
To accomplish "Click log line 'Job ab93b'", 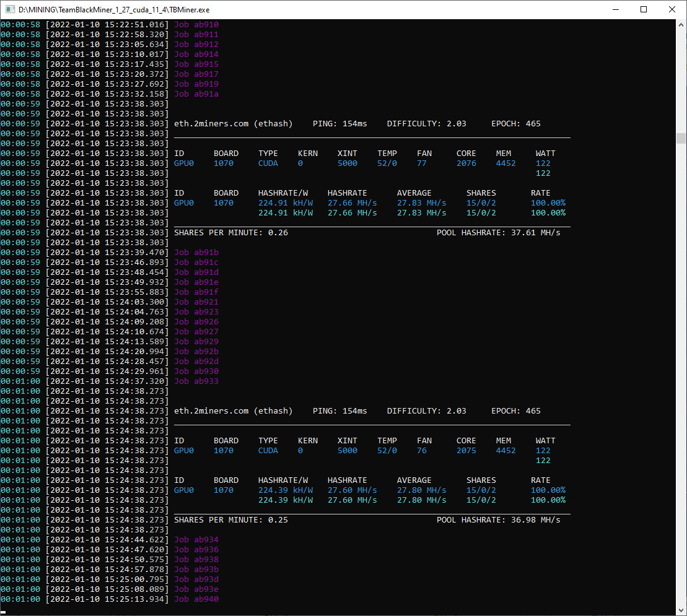I will 196,570.
